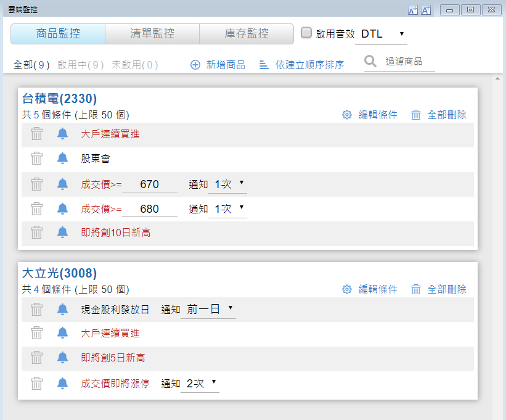Open 通知 dropdown for 成交價>=680
Viewport: 506px width, 420px height.
click(x=227, y=209)
